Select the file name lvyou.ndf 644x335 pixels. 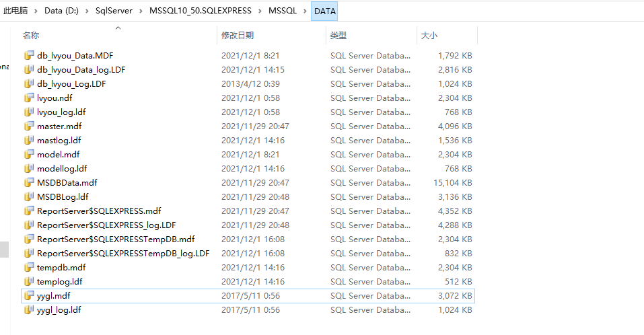[x=55, y=98]
